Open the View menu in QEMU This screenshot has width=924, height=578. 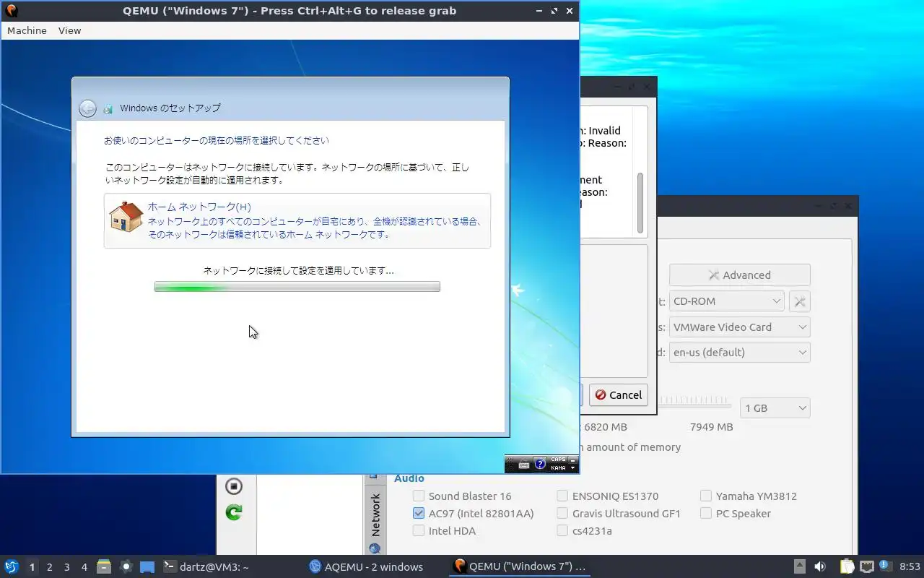69,30
